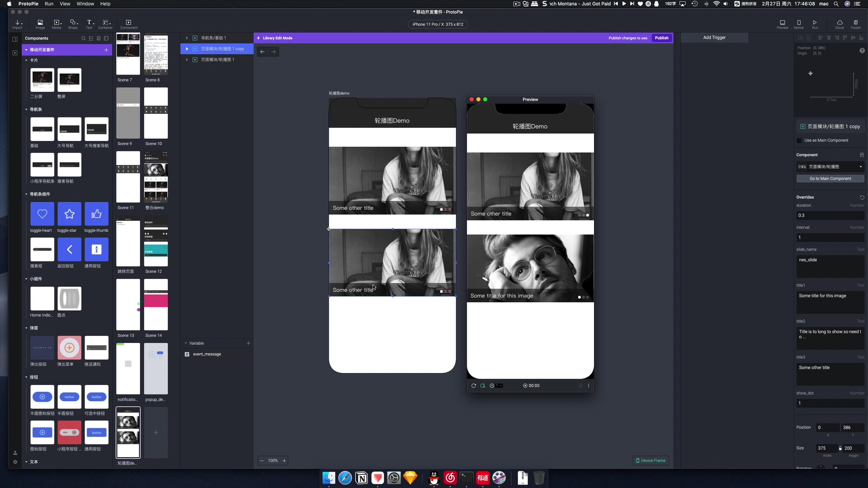Drag the duration slider value
Image resolution: width=868 pixels, height=488 pixels.
pos(829,215)
